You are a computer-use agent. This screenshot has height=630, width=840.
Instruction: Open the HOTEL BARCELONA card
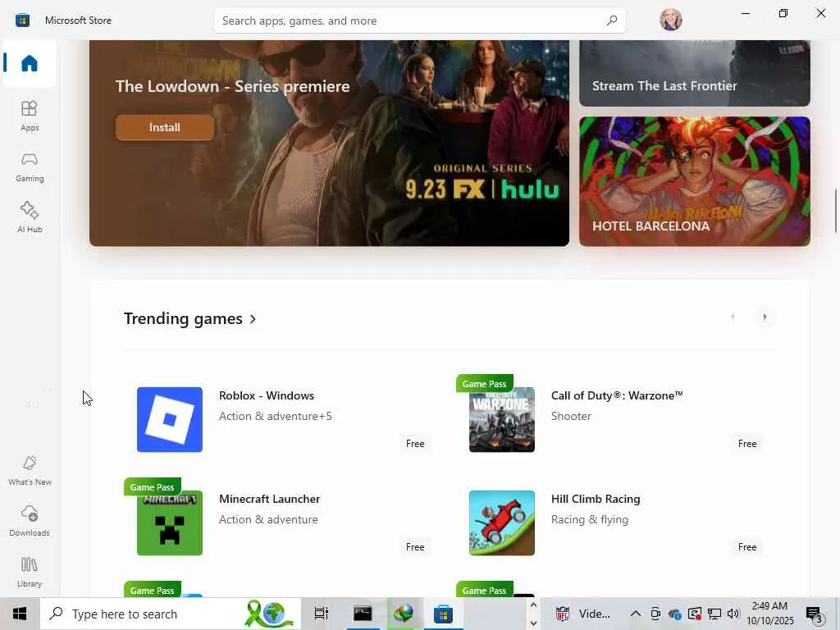(x=694, y=181)
